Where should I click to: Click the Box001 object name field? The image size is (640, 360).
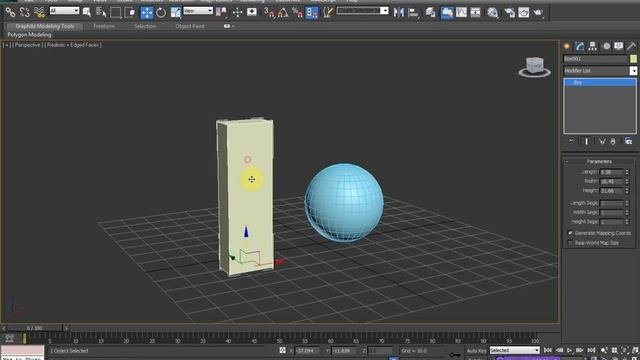[x=596, y=59]
